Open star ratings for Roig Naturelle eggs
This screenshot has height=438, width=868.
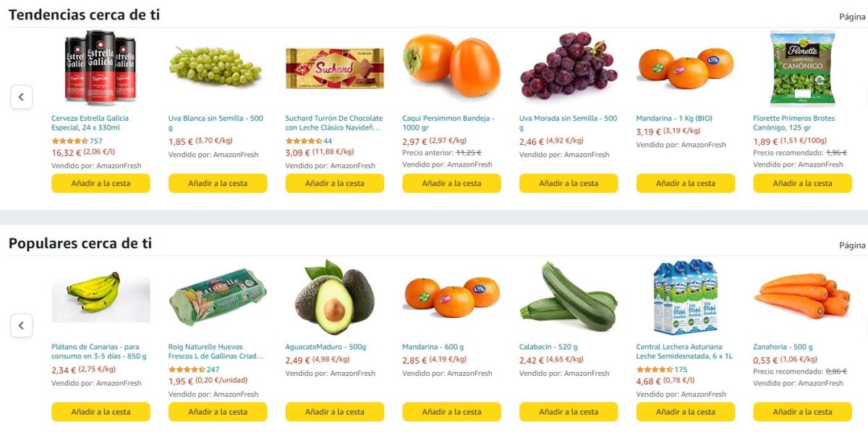click(187, 370)
